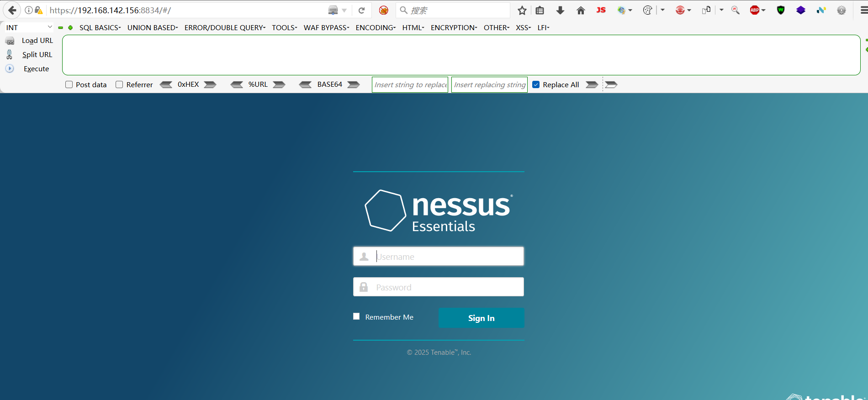Viewport: 868px width, 400px height.
Task: Open the TOOLS menu
Action: (x=285, y=27)
